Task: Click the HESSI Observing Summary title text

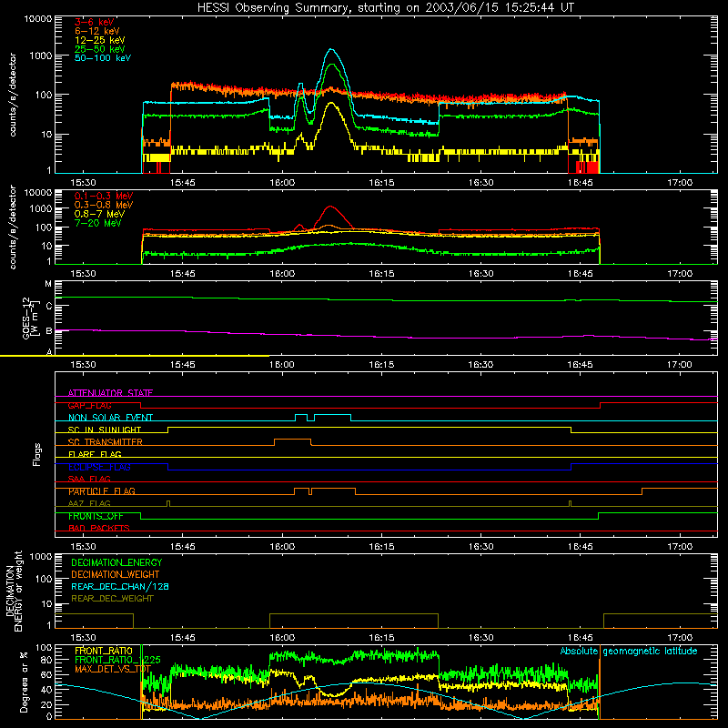Action: click(385, 8)
